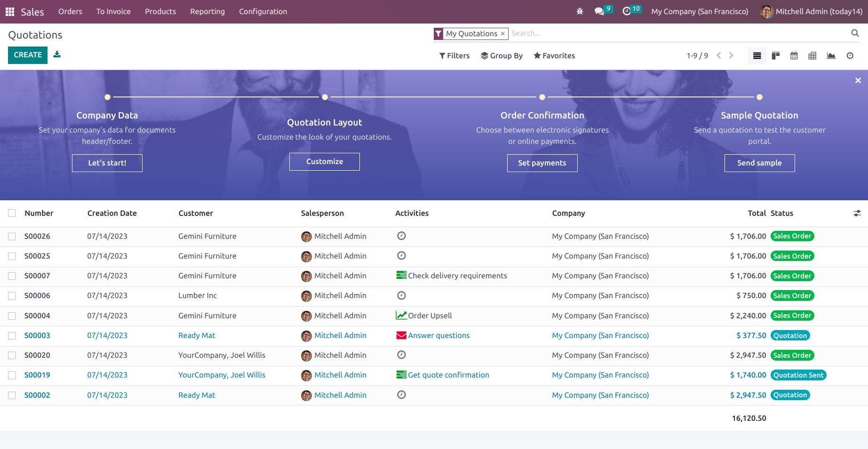Click Send sample in the onboarding banner
This screenshot has height=449, width=868.
(x=759, y=163)
